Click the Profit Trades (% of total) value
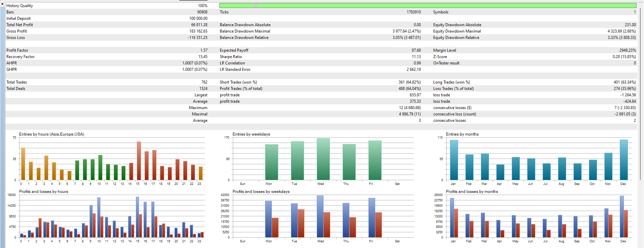 click(x=409, y=89)
